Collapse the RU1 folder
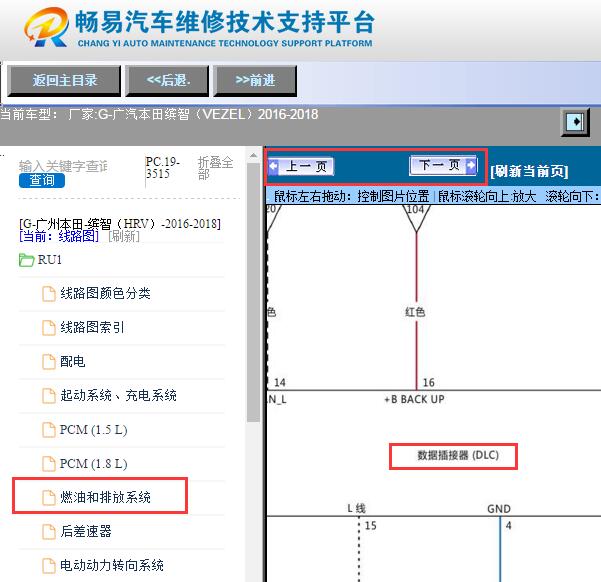Image resolution: width=601 pixels, height=582 pixels. coord(49,260)
